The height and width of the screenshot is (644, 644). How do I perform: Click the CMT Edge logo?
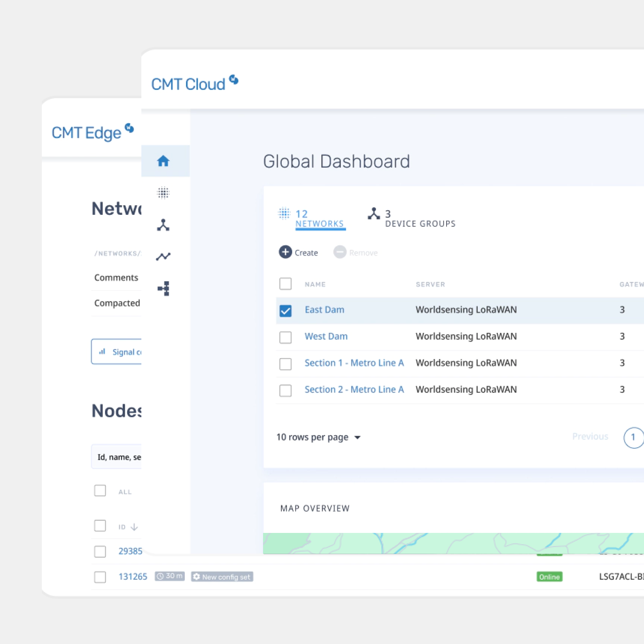point(92,132)
